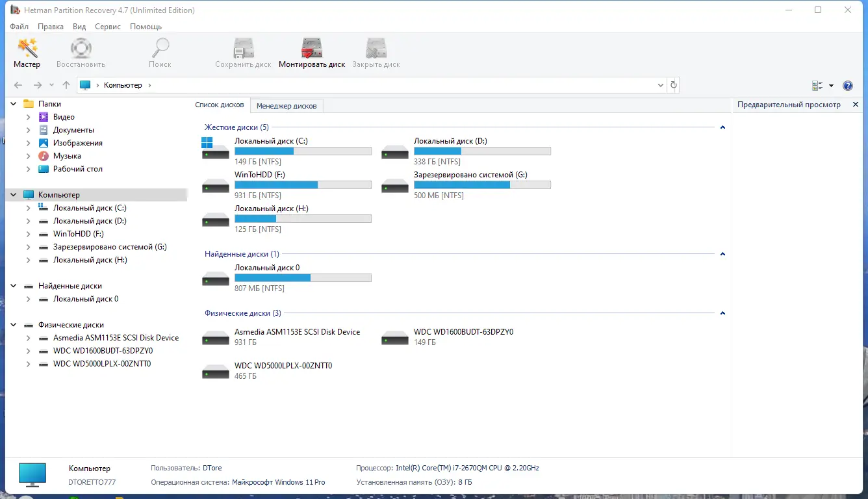
Task: Expand Локальный диск (C:) in tree
Action: click(x=28, y=208)
